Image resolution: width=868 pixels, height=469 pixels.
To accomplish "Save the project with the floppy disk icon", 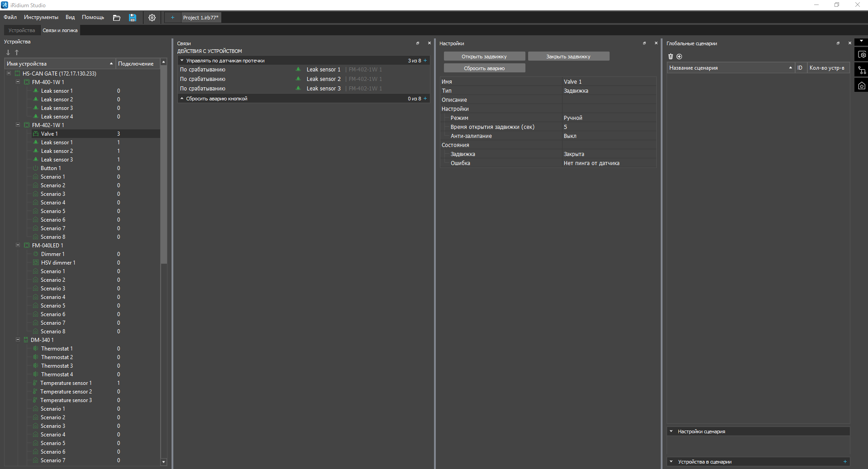I will click(133, 18).
